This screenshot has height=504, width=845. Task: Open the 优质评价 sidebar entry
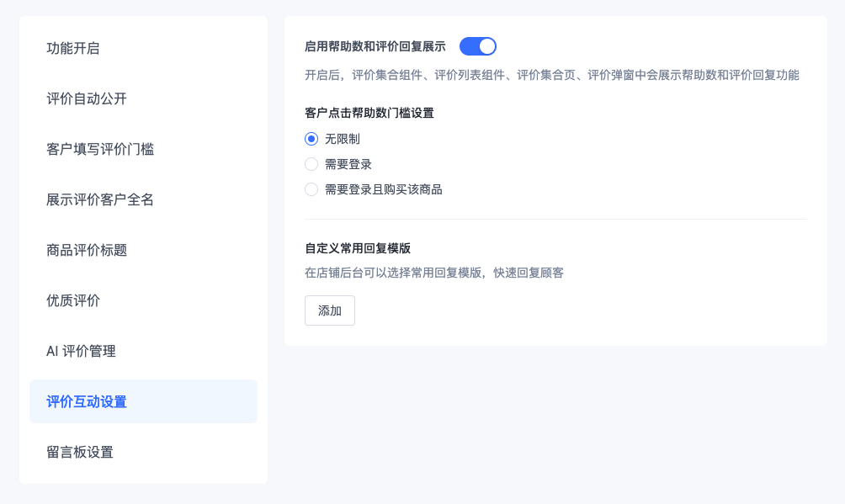coord(143,300)
